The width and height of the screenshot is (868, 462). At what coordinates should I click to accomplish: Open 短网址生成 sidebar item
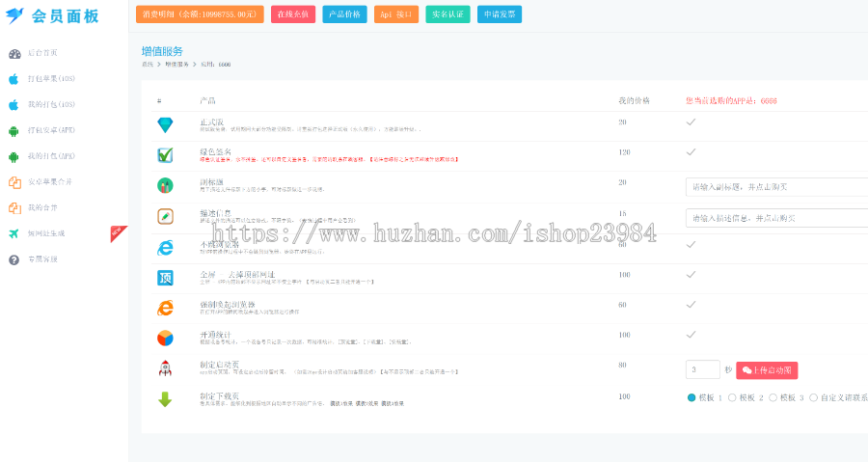(46, 233)
